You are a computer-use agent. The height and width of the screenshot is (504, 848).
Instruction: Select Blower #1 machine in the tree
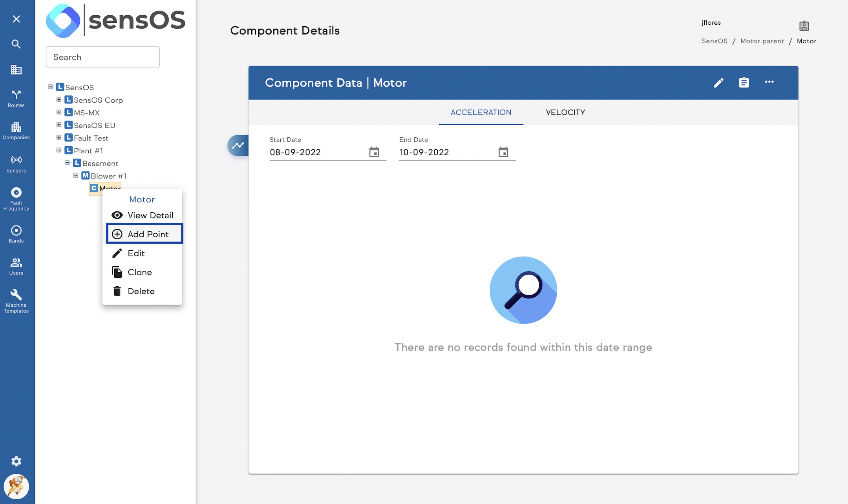click(108, 176)
